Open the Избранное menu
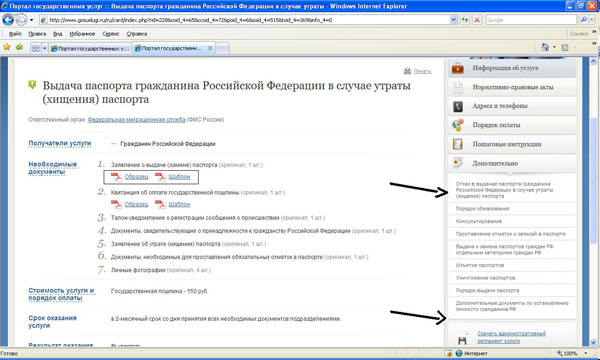600x360 pixels. (82, 34)
